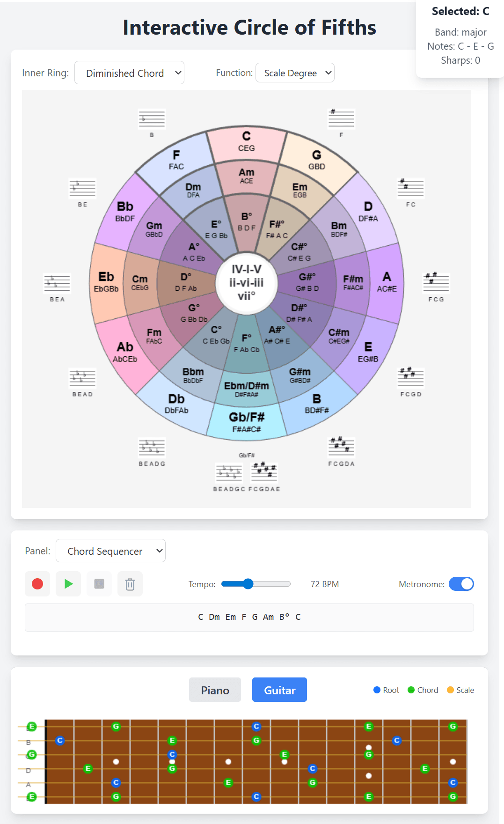This screenshot has width=504, height=824.
Task: Select the G major segment in the circle
Action: pos(317,159)
